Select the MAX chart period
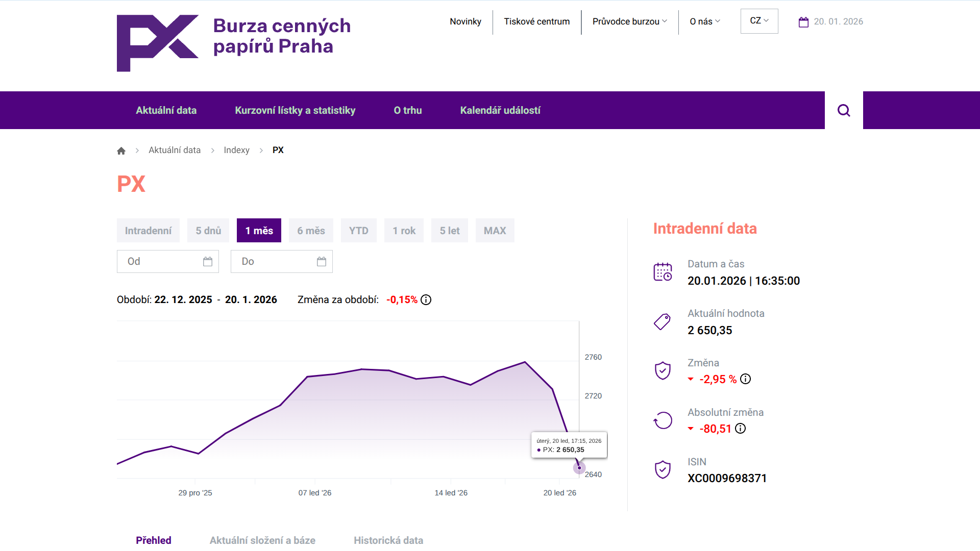The width and height of the screenshot is (980, 551). click(x=495, y=231)
